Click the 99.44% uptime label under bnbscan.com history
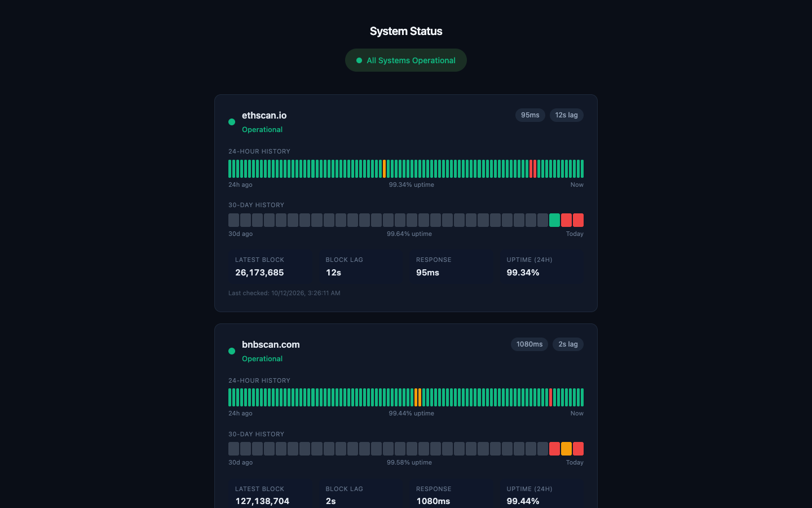The image size is (812, 508). coord(412,413)
